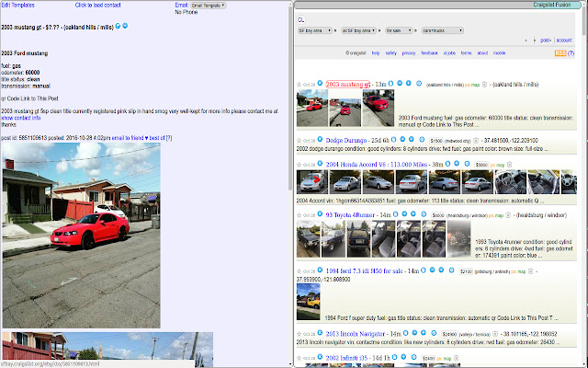Star the 2003 mustang gt listing

tap(299, 85)
